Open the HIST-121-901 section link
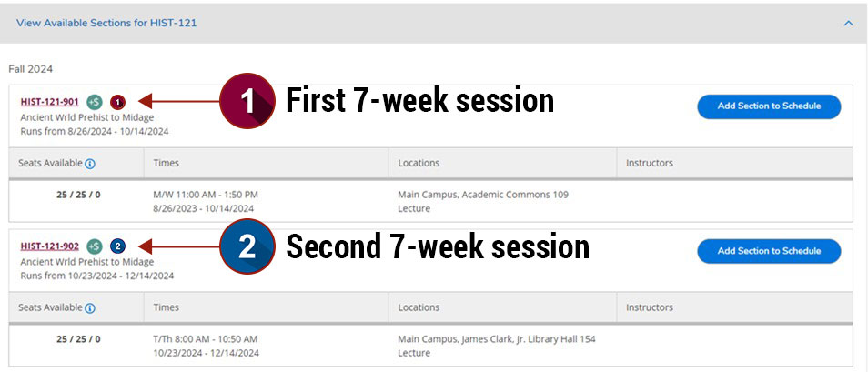 tap(49, 102)
